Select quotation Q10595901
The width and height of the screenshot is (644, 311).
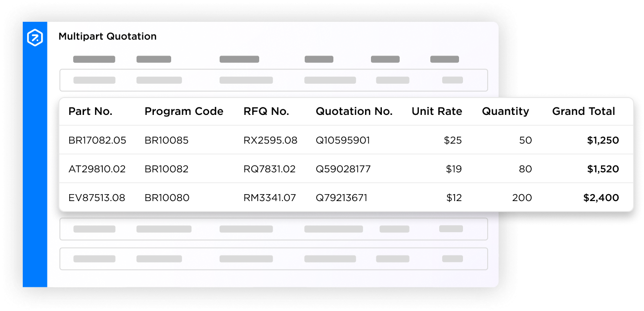(x=343, y=140)
